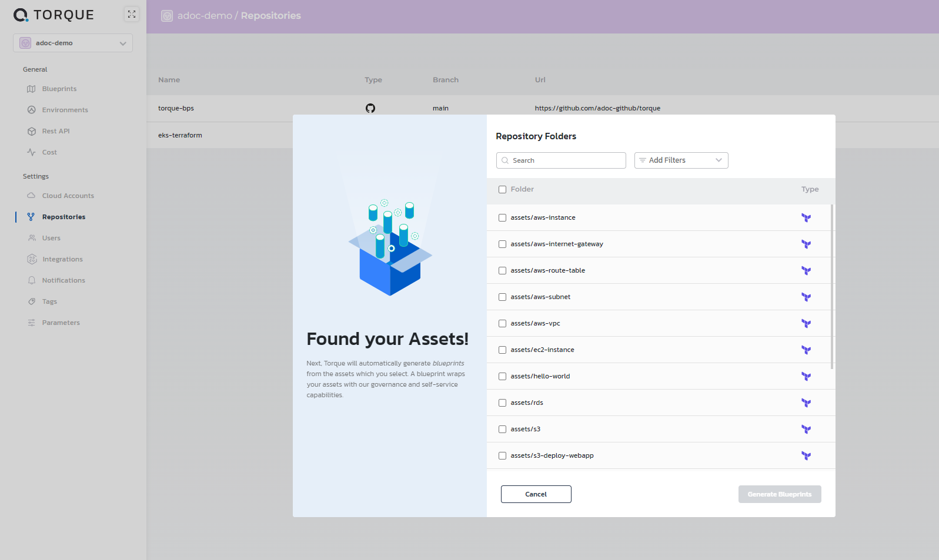Open Cloud Accounts settings
The height and width of the screenshot is (560, 939).
[x=68, y=196]
